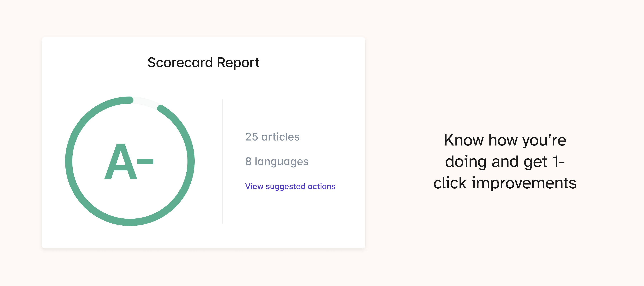Image resolution: width=644 pixels, height=286 pixels.
Task: Click the number 8 in languages count
Action: tap(248, 161)
